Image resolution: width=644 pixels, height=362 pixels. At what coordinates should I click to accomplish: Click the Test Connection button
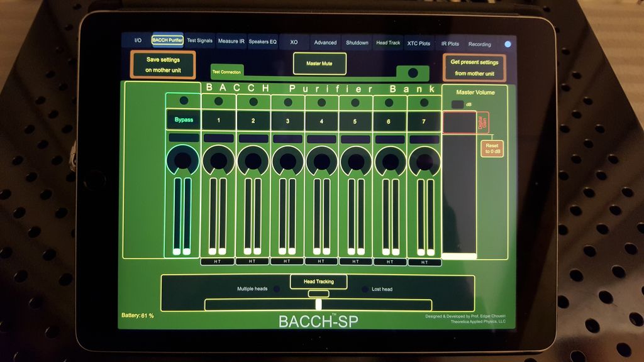pyautogui.click(x=226, y=72)
